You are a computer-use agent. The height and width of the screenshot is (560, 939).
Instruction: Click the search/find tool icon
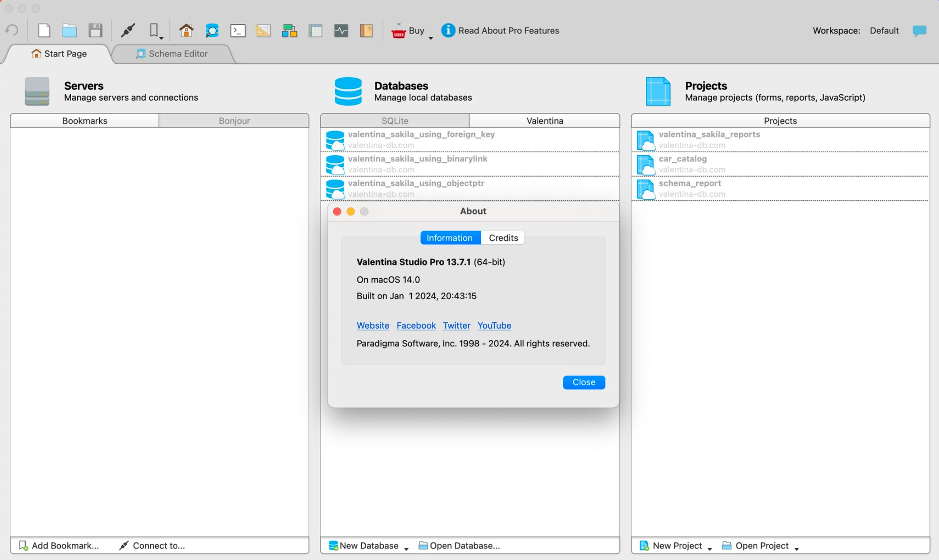click(212, 30)
